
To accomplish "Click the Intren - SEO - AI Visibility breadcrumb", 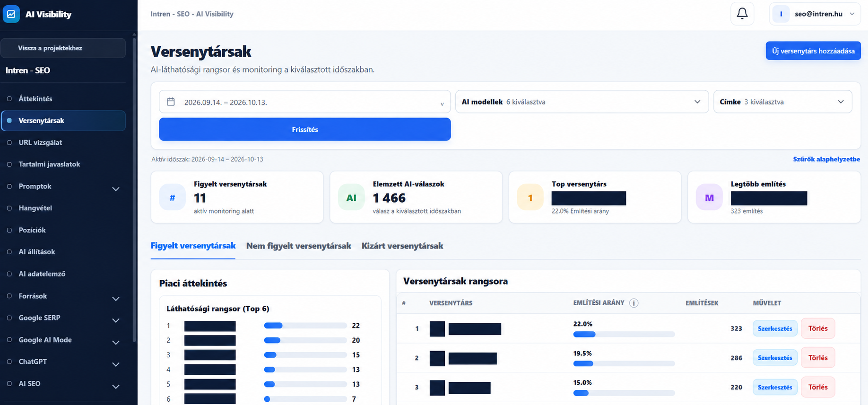I will (x=192, y=14).
